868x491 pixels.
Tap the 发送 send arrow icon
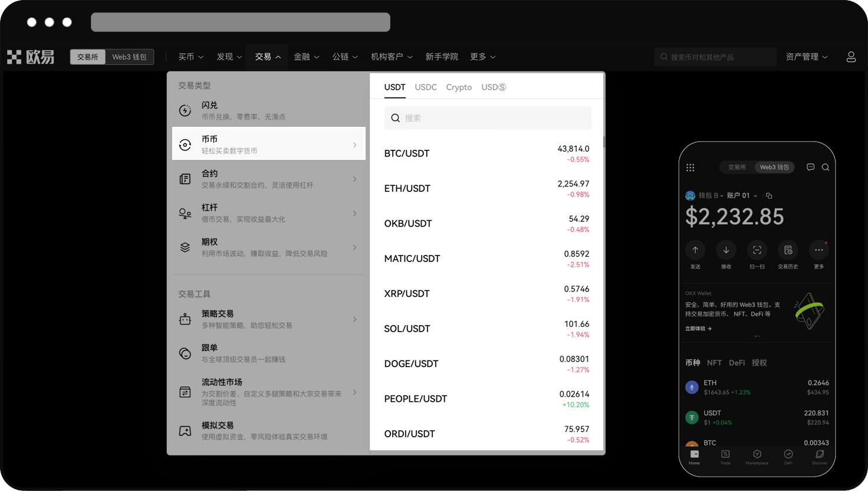point(695,250)
